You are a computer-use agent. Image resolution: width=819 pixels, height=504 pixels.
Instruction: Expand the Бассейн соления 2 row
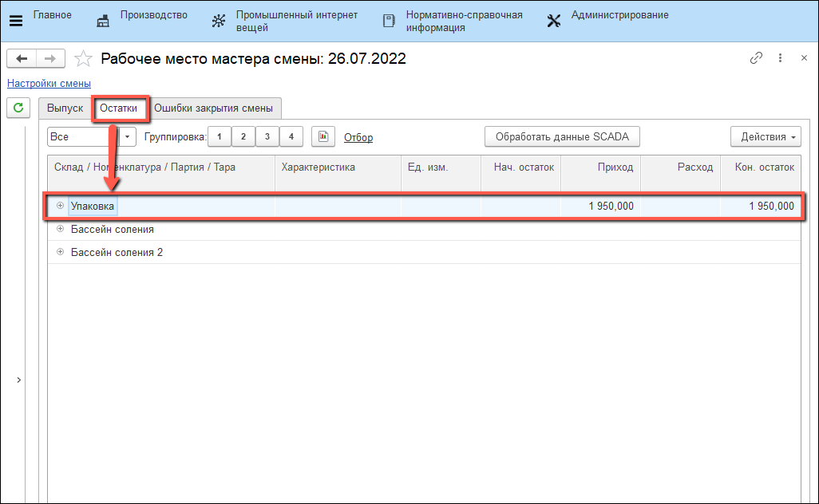(x=60, y=252)
